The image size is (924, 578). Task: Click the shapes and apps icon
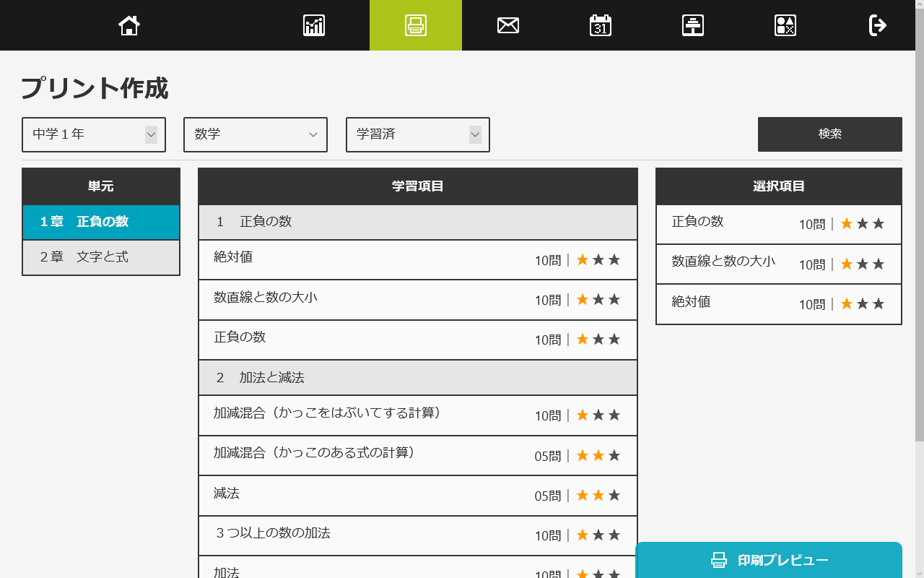click(785, 25)
